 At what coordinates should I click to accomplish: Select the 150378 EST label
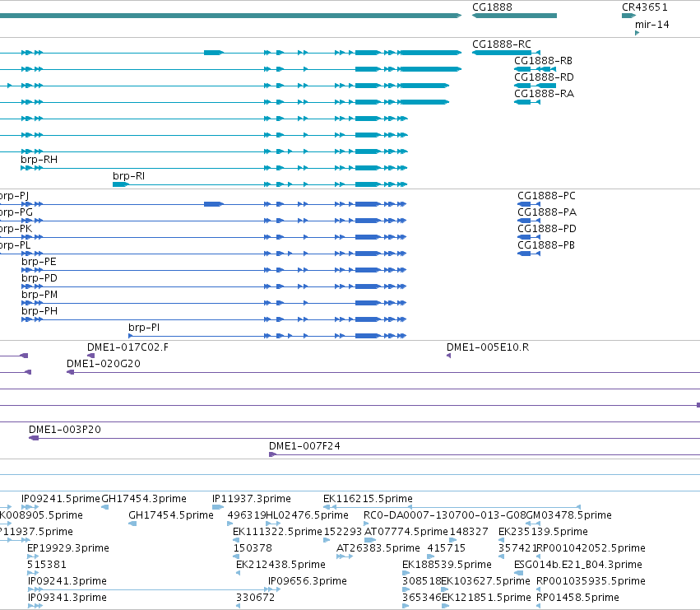tap(253, 548)
